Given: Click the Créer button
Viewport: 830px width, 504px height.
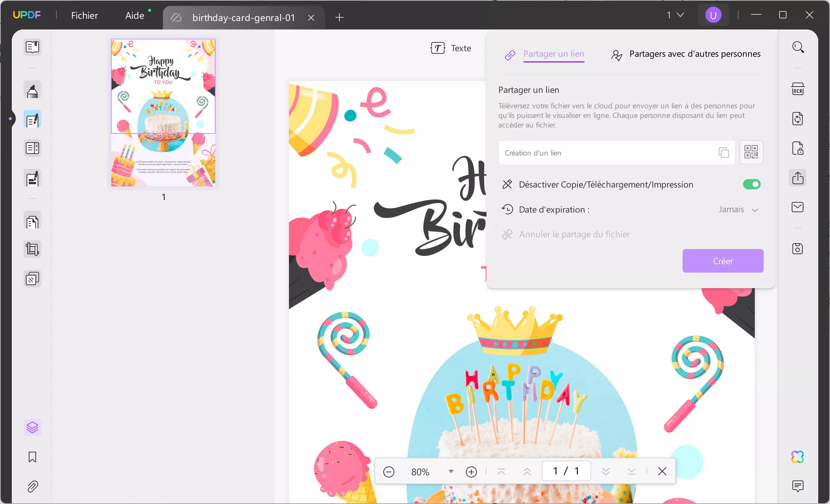Looking at the screenshot, I should point(723,261).
